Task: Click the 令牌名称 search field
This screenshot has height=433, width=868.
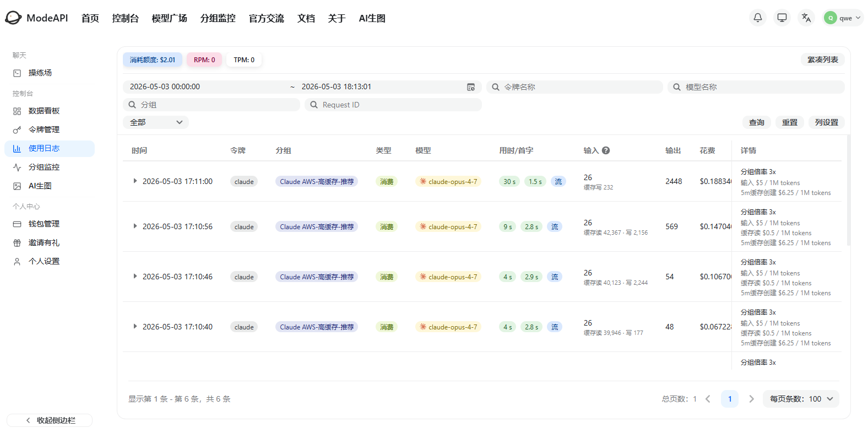Action: 574,87
